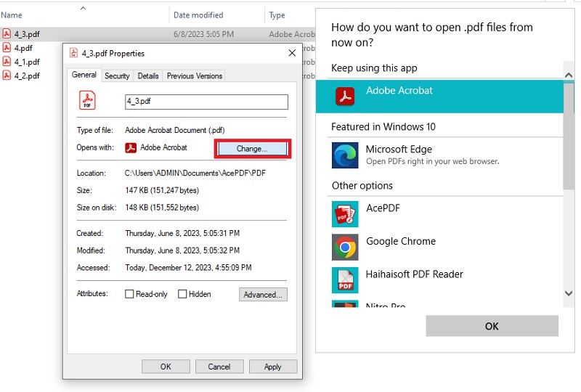Click 'Adobe Acrobat Document (.pdf)' type text
This screenshot has width=581, height=392.
[174, 130]
